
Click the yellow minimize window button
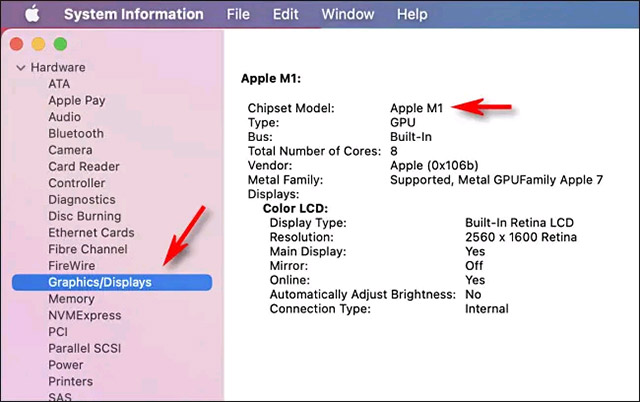[x=38, y=44]
